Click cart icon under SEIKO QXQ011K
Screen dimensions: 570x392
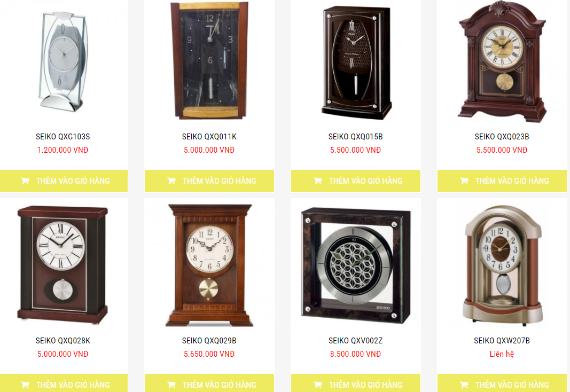(x=171, y=181)
